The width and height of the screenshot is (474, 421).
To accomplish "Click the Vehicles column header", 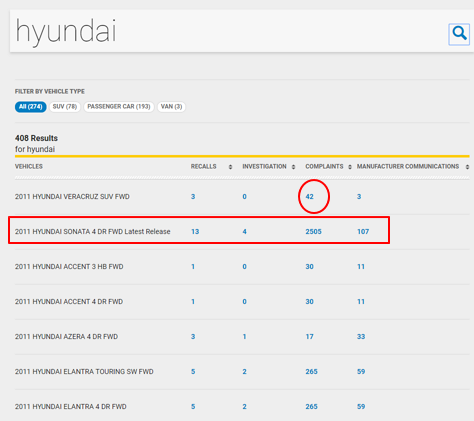I will tap(29, 166).
